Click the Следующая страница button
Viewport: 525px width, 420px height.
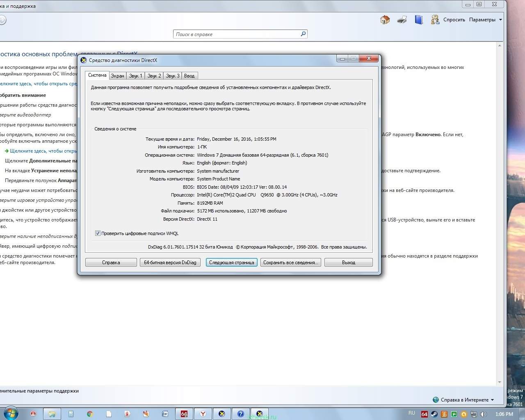(x=231, y=262)
